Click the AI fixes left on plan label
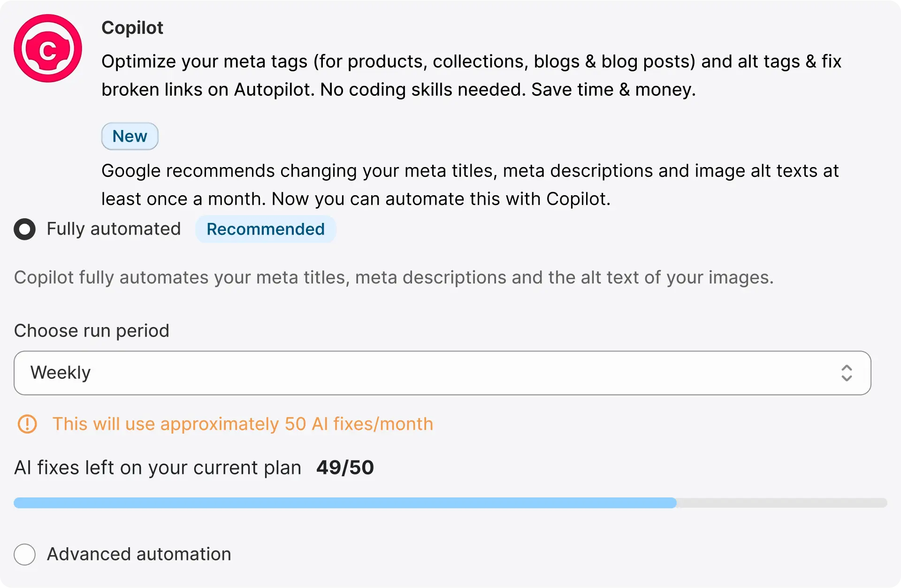The image size is (901, 588). coord(158,468)
